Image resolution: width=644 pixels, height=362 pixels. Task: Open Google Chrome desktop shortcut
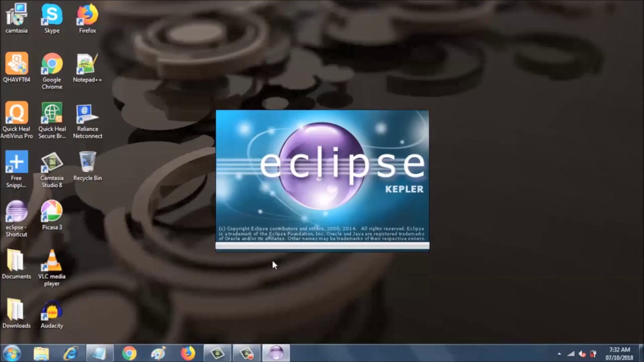pos(52,71)
